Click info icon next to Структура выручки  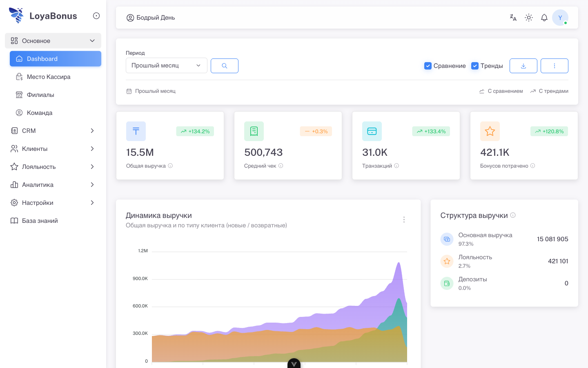tap(513, 215)
